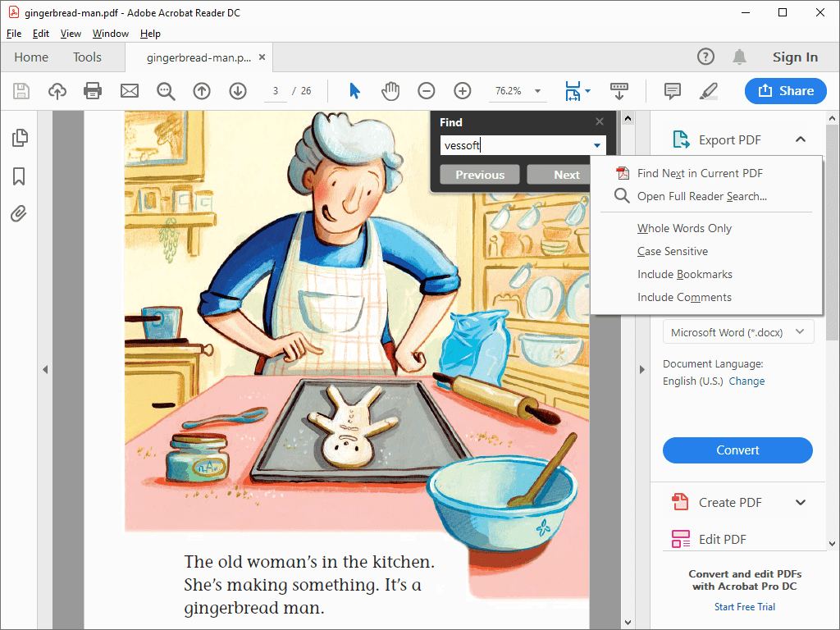The height and width of the screenshot is (630, 840).
Task: Add a comment sticky note
Action: [673, 91]
